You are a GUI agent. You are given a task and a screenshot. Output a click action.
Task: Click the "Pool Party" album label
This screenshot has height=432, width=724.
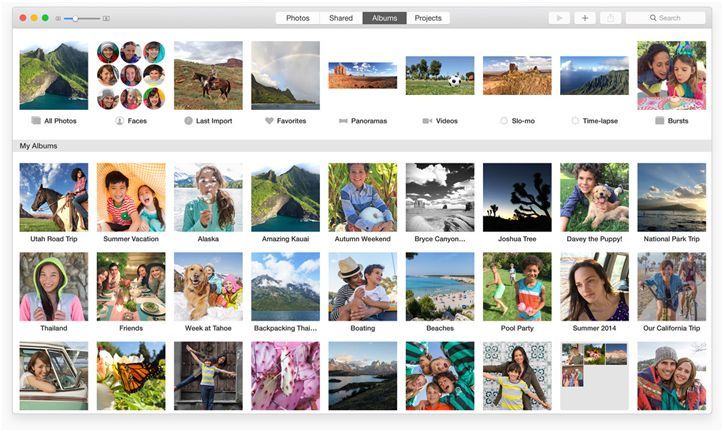click(x=517, y=328)
